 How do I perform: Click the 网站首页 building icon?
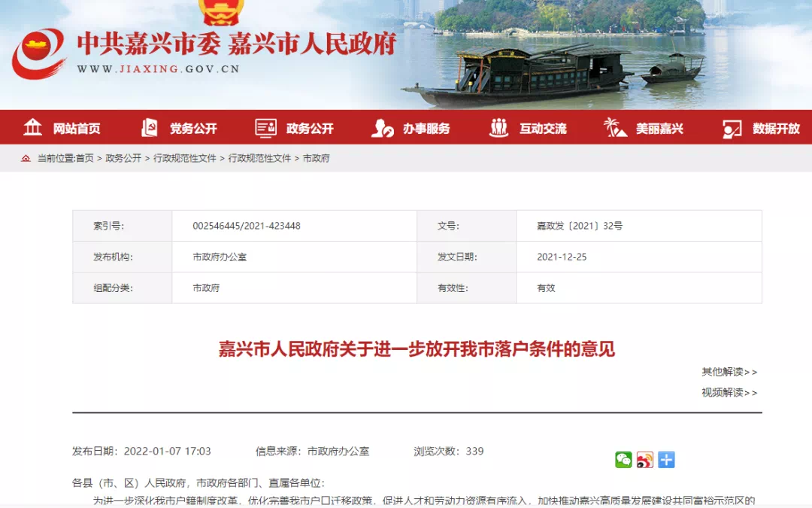coord(32,127)
